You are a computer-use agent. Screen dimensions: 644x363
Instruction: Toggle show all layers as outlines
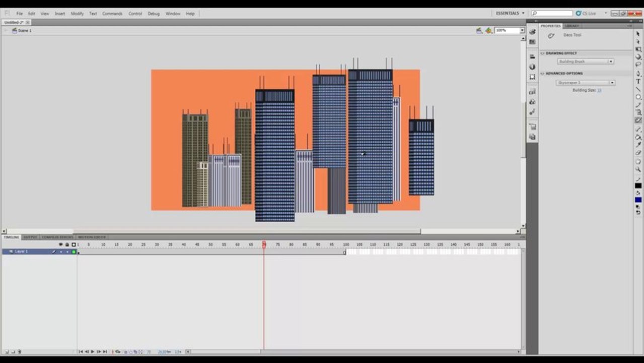pyautogui.click(x=74, y=245)
